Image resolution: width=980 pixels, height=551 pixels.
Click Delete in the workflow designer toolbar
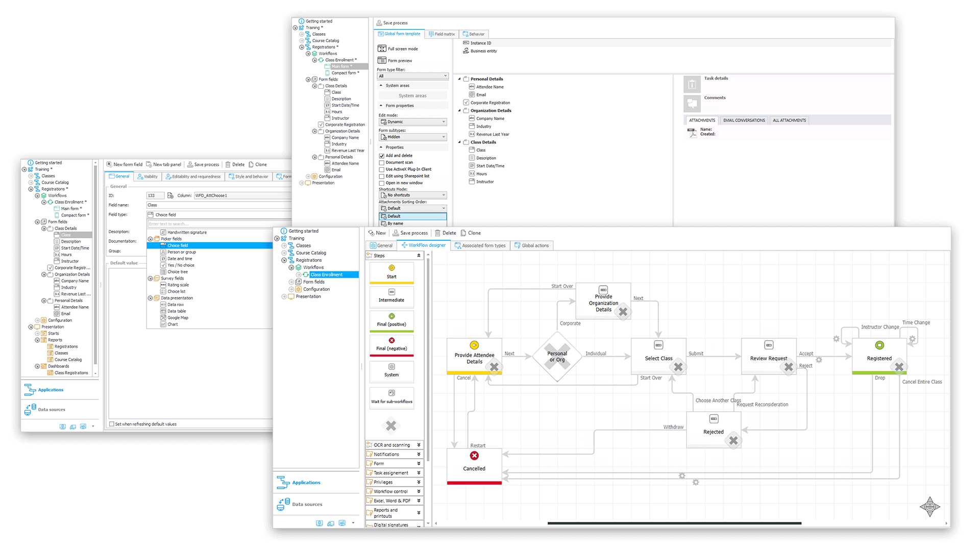(x=445, y=233)
